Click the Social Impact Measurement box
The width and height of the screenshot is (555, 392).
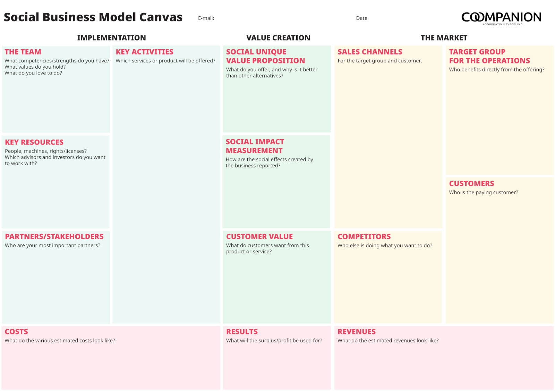click(x=276, y=198)
